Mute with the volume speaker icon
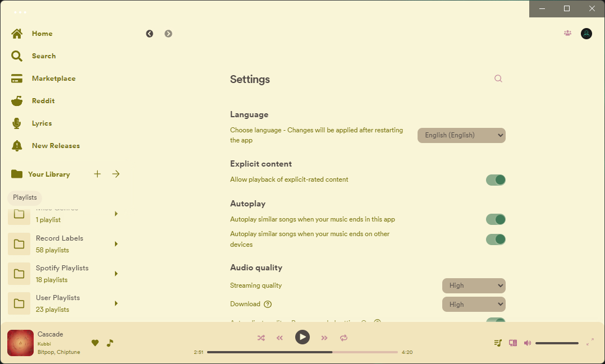The height and width of the screenshot is (364, 605). [528, 343]
